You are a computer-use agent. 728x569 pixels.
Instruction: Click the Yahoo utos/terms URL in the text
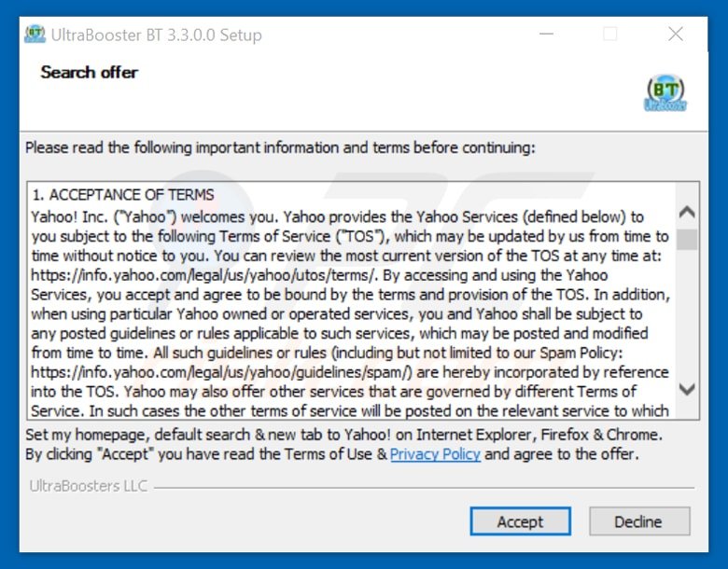203,275
